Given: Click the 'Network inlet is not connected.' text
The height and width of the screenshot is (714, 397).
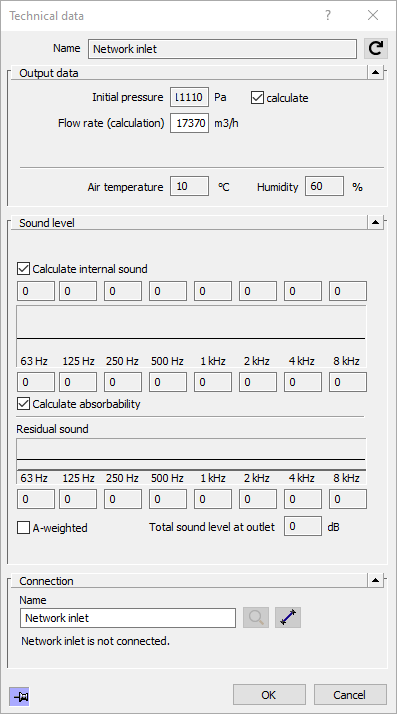Looking at the screenshot, I should coord(96,641).
